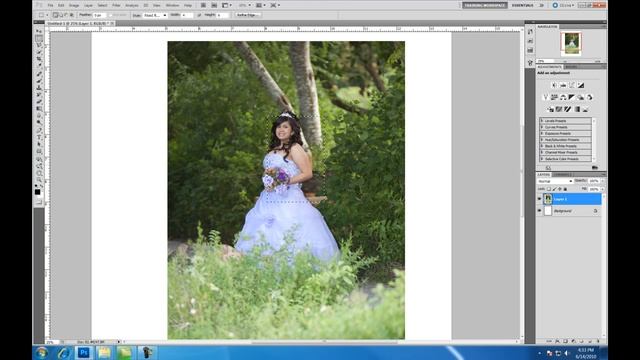Open the Style dropdown in options bar

coord(155,15)
